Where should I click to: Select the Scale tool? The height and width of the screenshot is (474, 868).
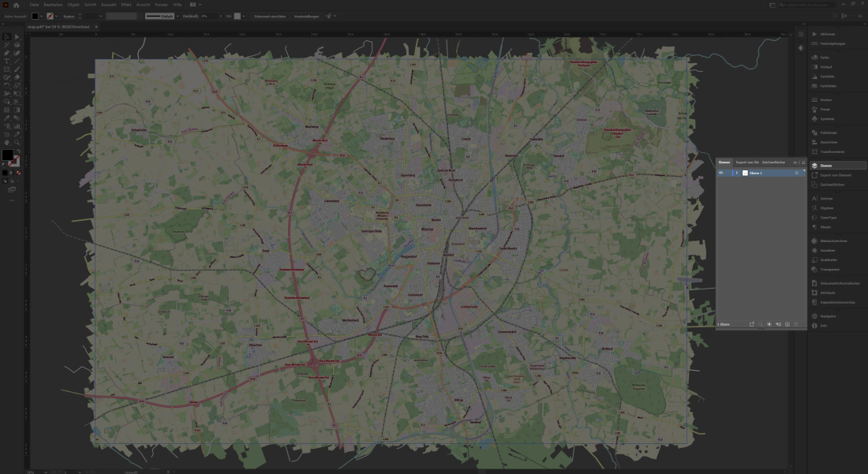(17, 85)
